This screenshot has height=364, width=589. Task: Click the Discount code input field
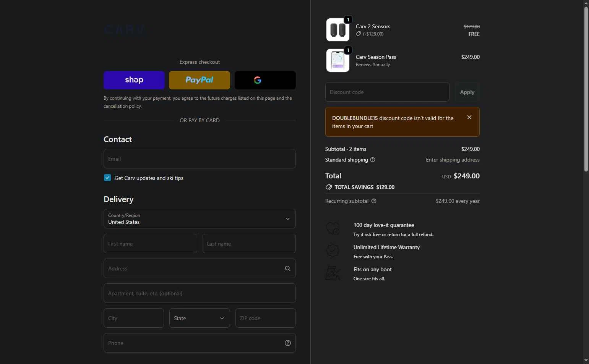(387, 92)
